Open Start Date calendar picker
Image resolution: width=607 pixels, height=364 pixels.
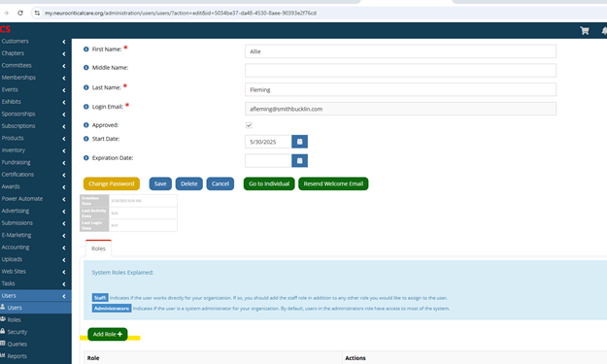300,142
